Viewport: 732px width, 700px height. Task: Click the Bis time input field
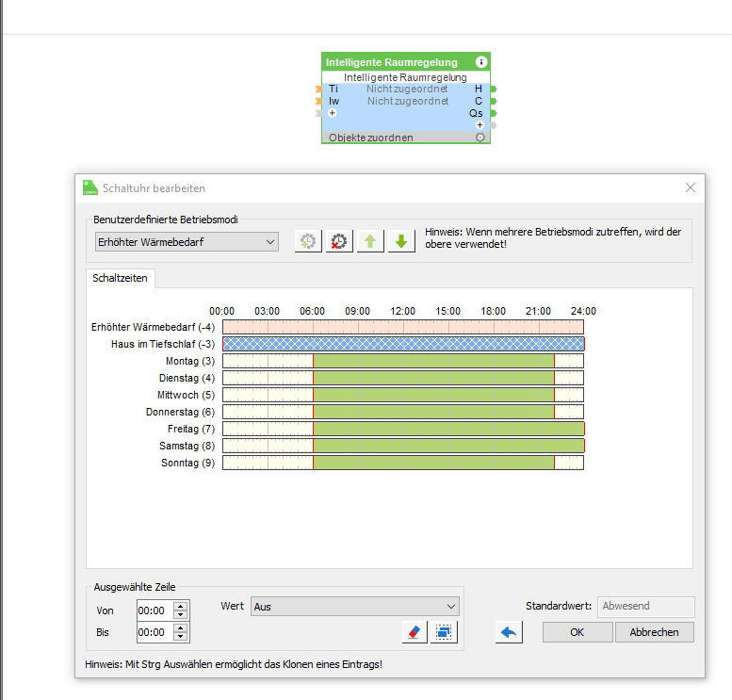coord(155,632)
